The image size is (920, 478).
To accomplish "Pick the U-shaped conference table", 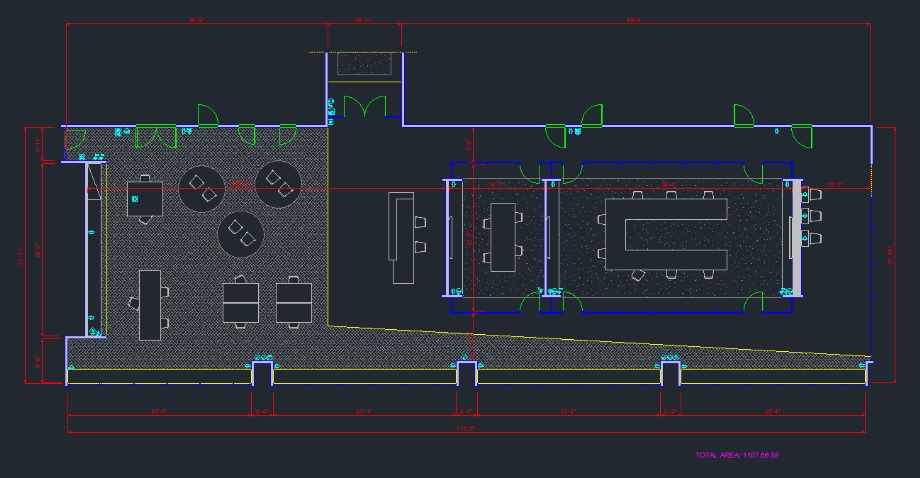I will pyautogui.click(x=667, y=234).
